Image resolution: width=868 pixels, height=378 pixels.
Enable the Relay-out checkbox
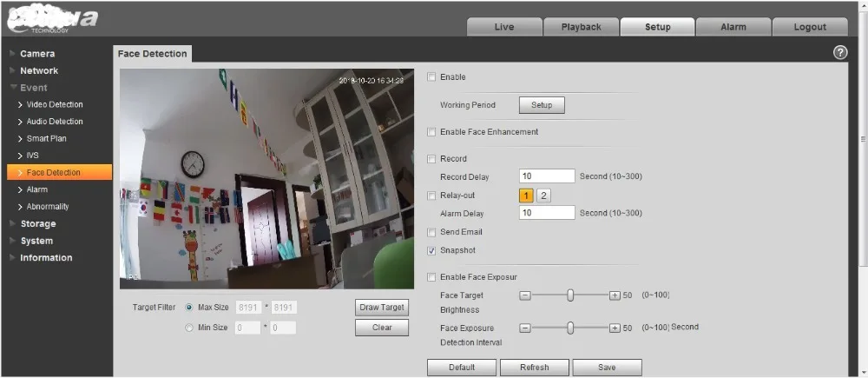pyautogui.click(x=431, y=196)
